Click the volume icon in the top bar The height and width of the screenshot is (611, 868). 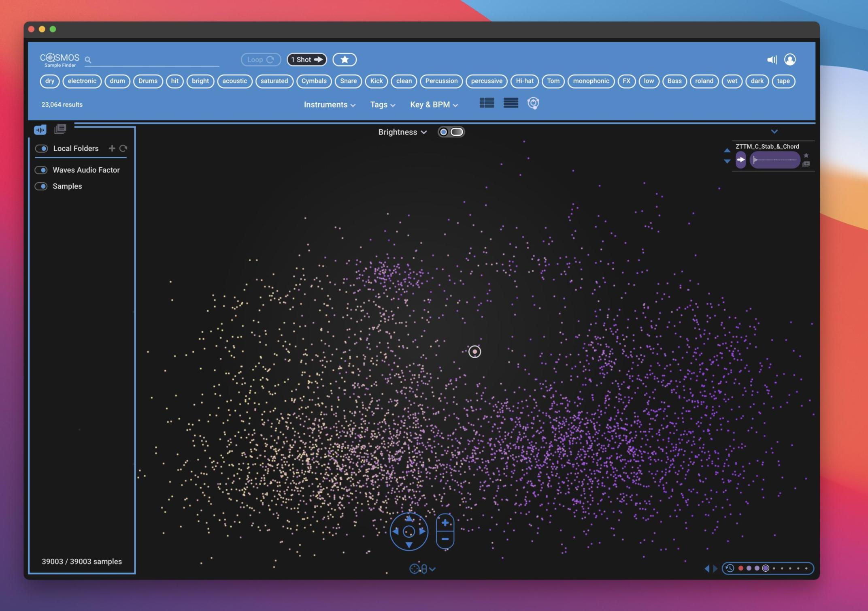coord(772,60)
